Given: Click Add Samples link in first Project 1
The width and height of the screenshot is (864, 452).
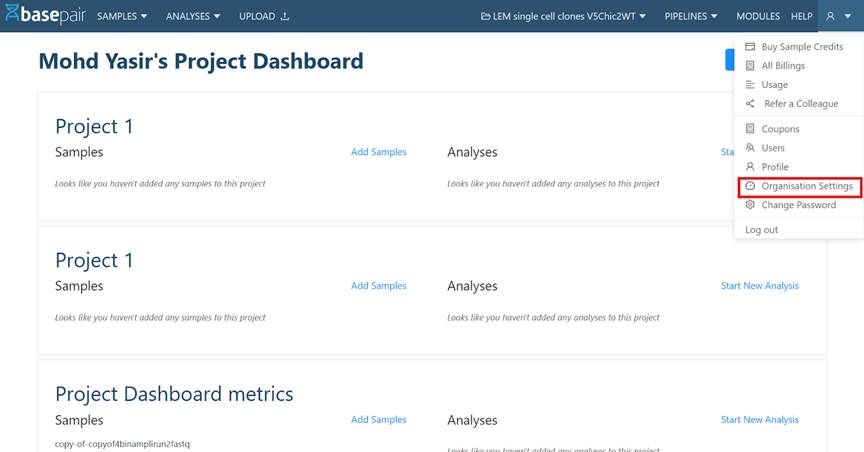Looking at the screenshot, I should tap(378, 152).
